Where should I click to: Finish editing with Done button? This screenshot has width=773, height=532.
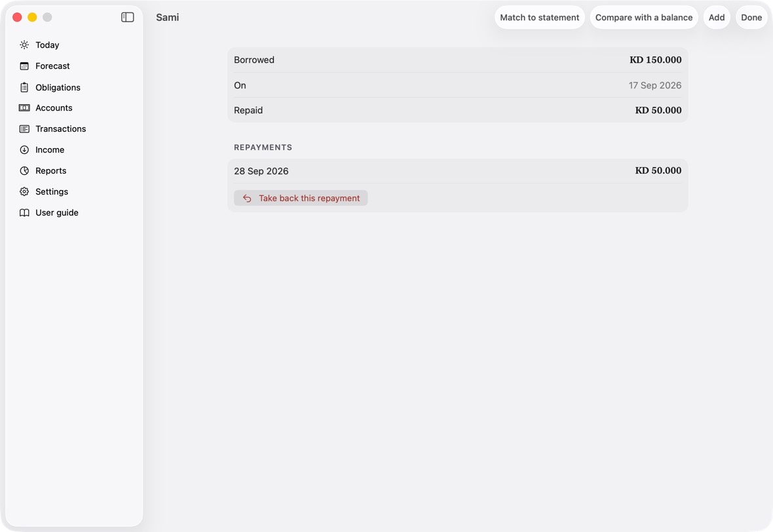point(751,17)
